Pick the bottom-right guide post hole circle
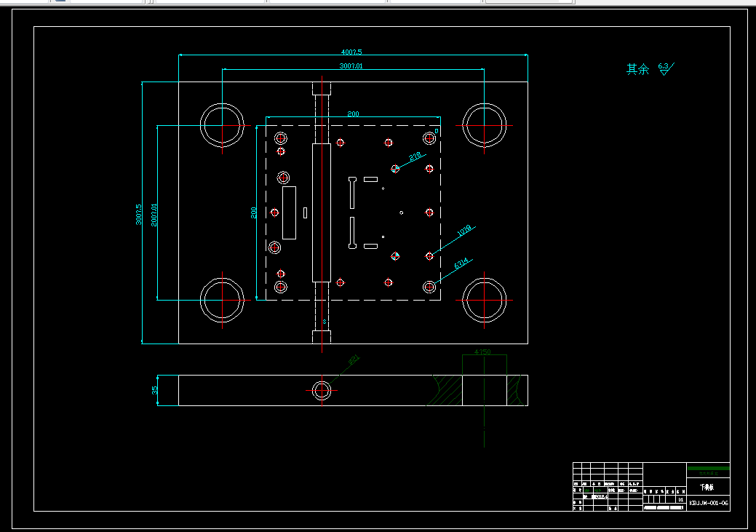The image size is (756, 532). pos(484,300)
